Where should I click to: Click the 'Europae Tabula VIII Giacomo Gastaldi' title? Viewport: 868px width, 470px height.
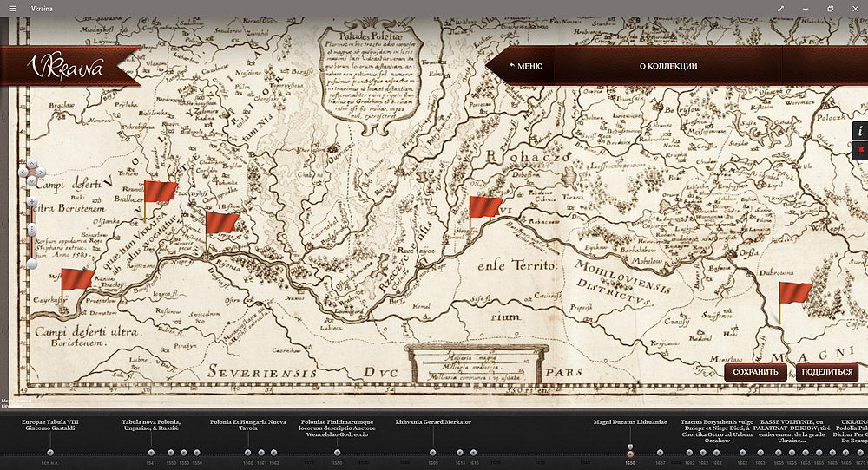click(50, 425)
